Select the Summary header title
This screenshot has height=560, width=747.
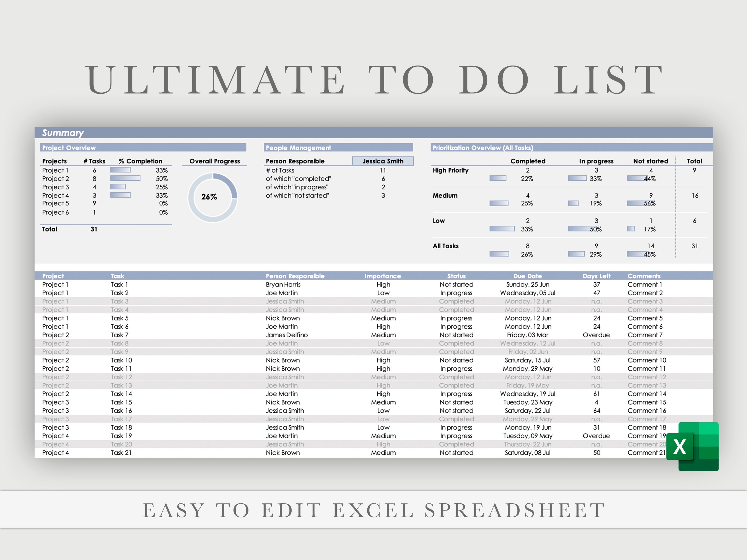(x=63, y=133)
